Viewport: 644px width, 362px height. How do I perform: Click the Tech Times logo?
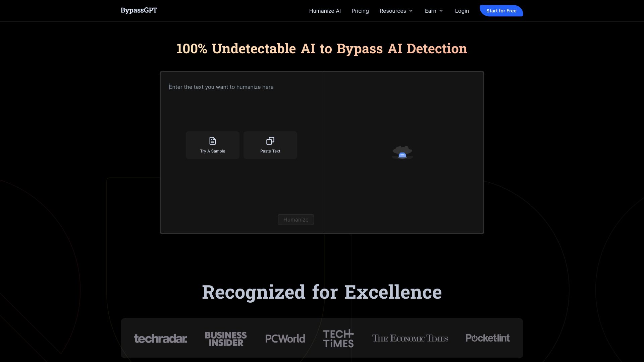pos(338,339)
